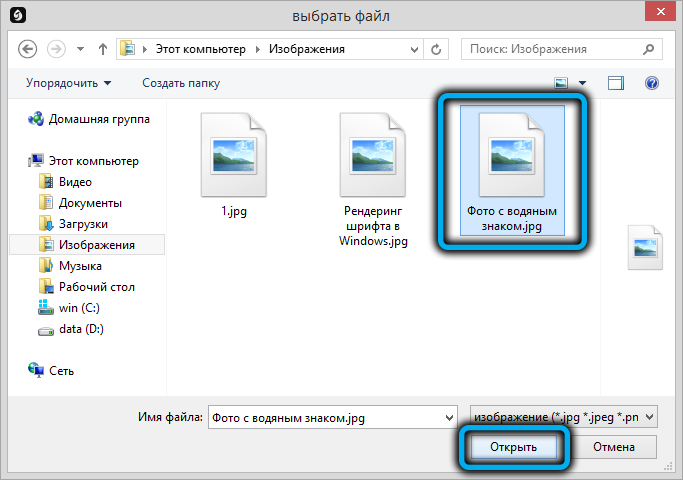
Task: Open 'Рабочий стол' in sidebar
Action: coord(97,287)
